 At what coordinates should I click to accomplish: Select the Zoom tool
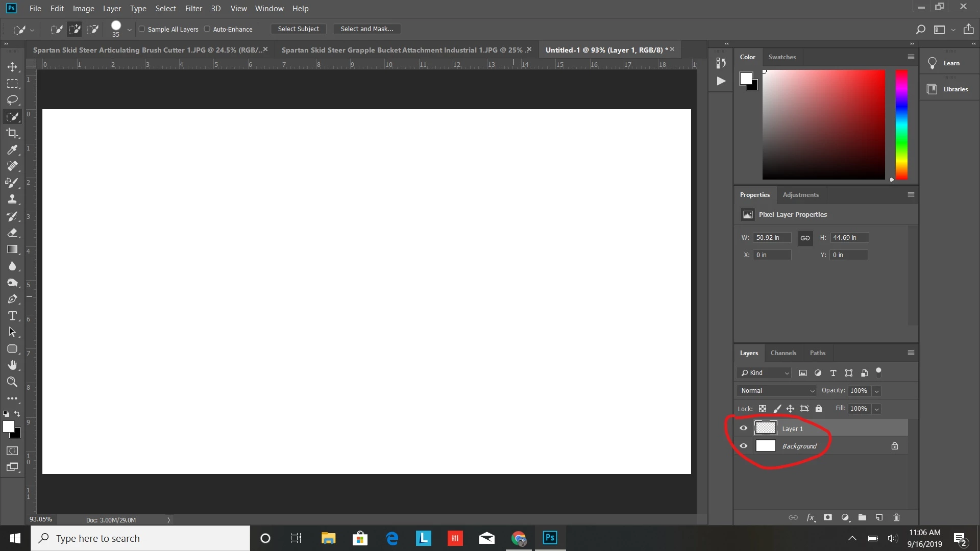click(12, 382)
